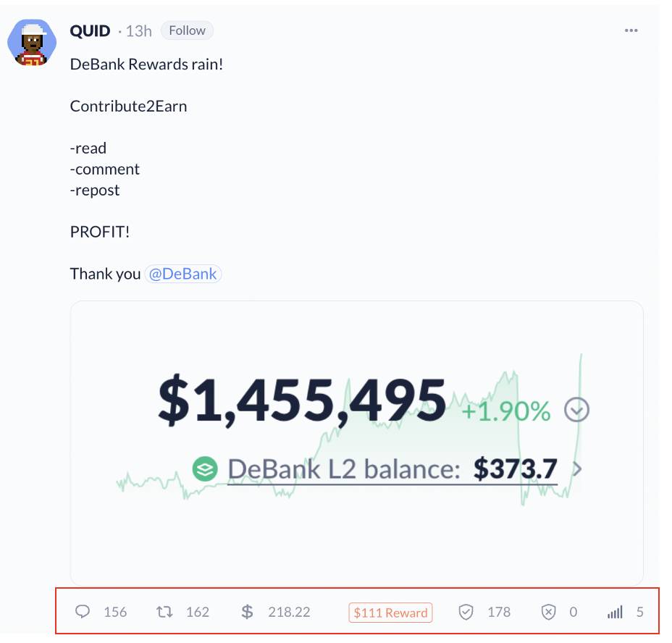
Task: Click the shield checkmark trust icon
Action: pos(466,612)
